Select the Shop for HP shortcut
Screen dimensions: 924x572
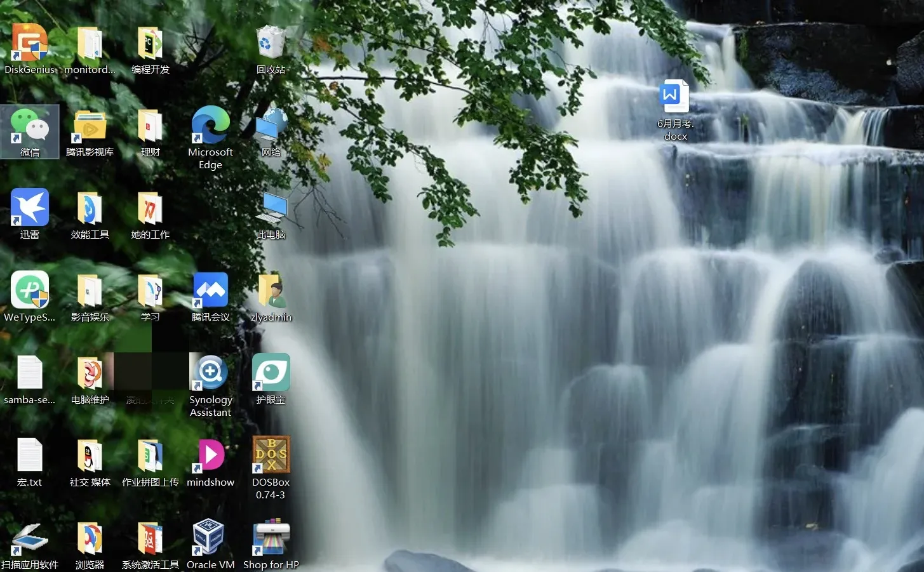click(271, 537)
